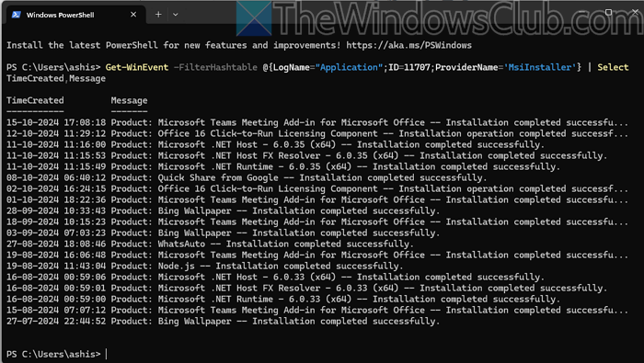The height and width of the screenshot is (363, 644).
Task: Click the Select keyword ending the first command line
Action: click(613, 67)
